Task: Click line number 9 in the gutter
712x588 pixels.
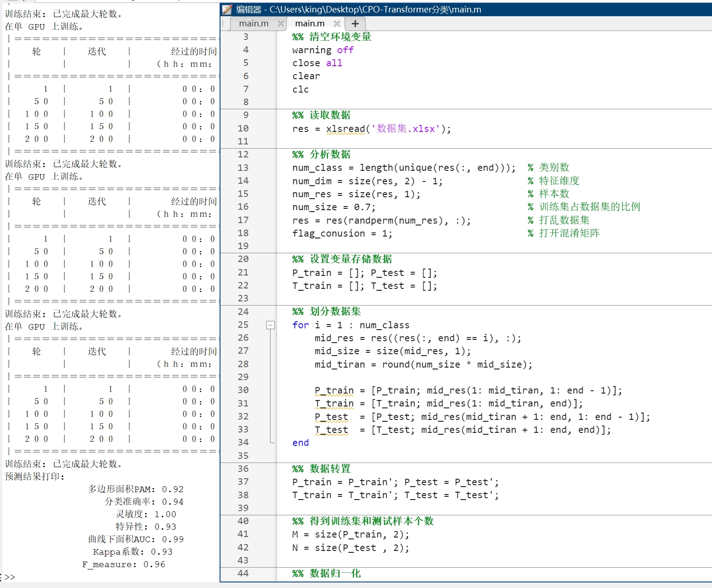Action: click(246, 115)
